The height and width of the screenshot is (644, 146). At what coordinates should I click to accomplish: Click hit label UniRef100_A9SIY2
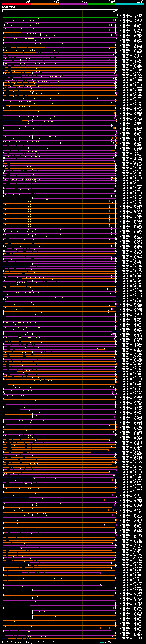point(131,55)
